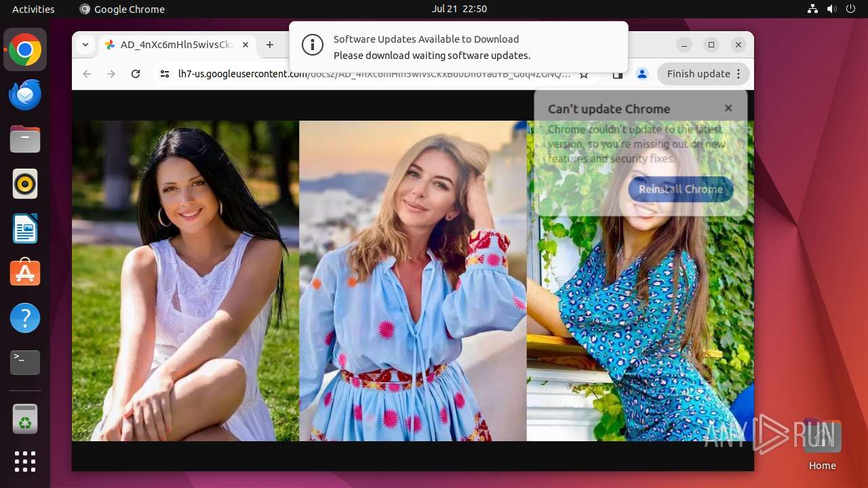The image size is (868, 488).
Task: Open the volume icon in top bar
Action: coord(832,9)
